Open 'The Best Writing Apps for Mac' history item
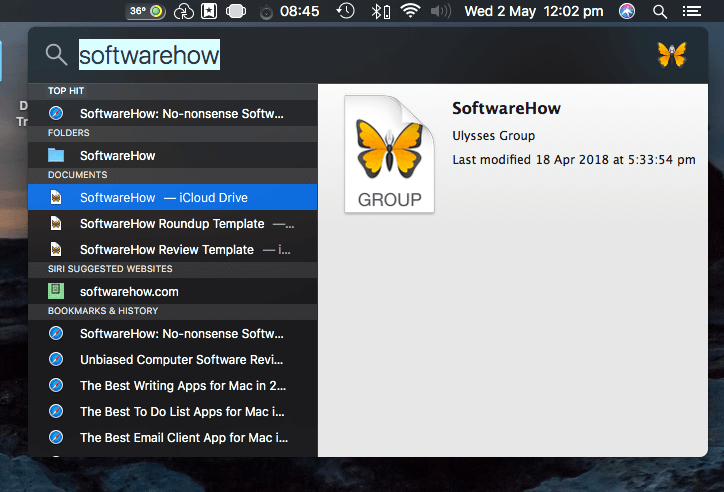 pos(173,385)
